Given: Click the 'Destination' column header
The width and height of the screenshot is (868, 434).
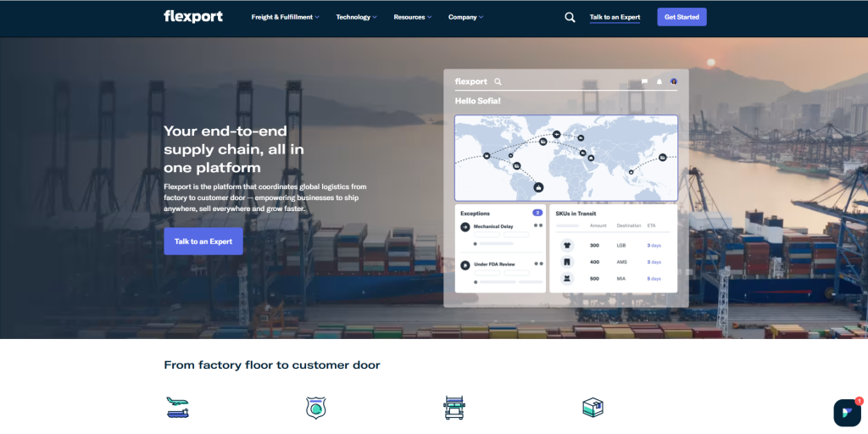Looking at the screenshot, I should click(x=628, y=225).
